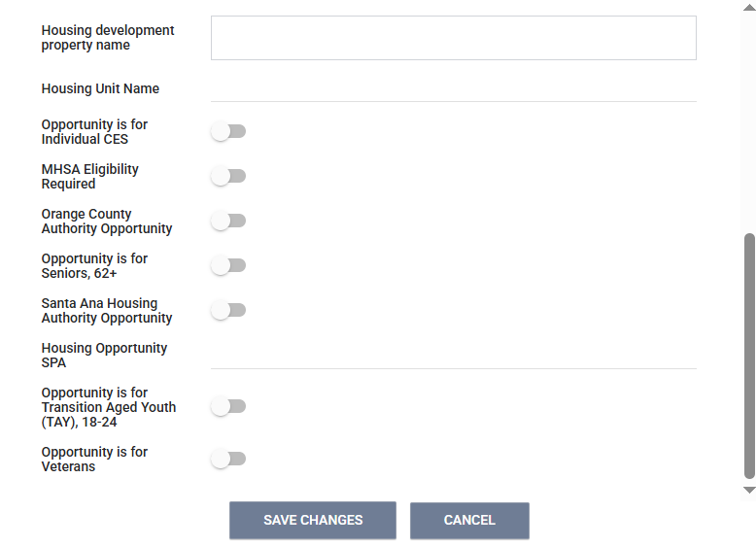The height and width of the screenshot is (547, 756).
Task: Click the vertical scrollbar thumb
Action: point(749,355)
